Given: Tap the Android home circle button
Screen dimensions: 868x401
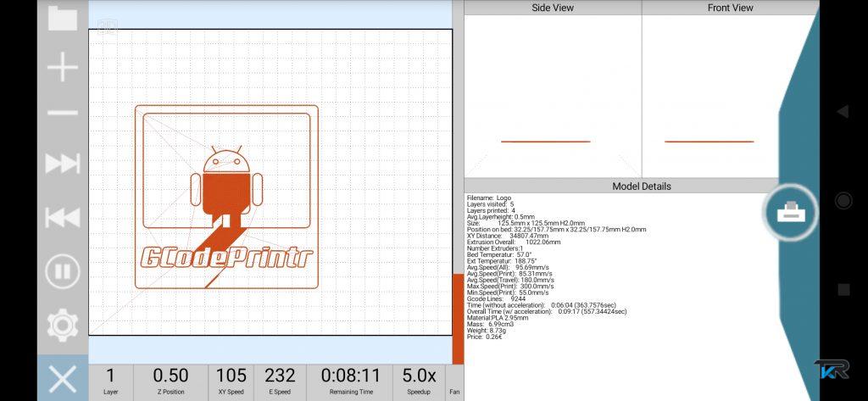Looking at the screenshot, I should (843, 200).
